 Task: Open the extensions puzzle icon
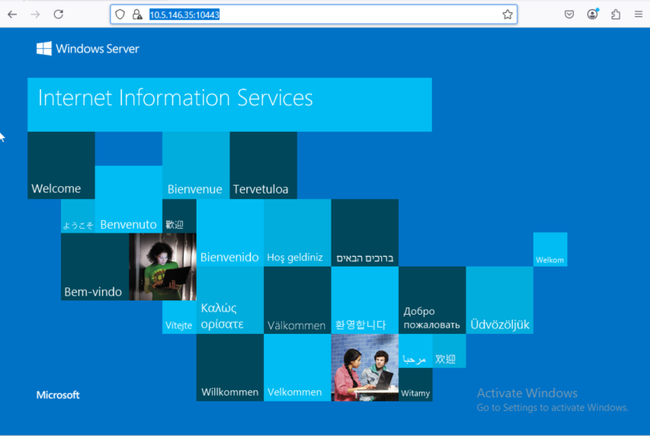(616, 15)
